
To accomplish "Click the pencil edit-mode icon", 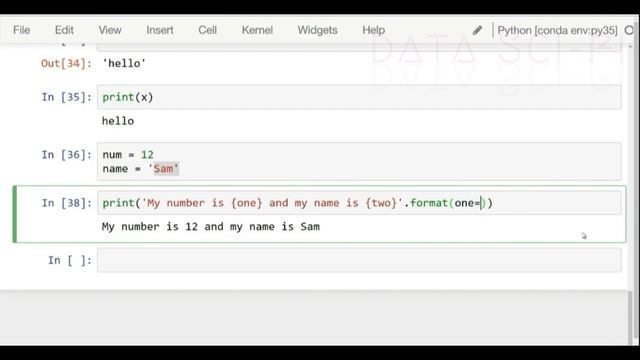I will point(478,30).
